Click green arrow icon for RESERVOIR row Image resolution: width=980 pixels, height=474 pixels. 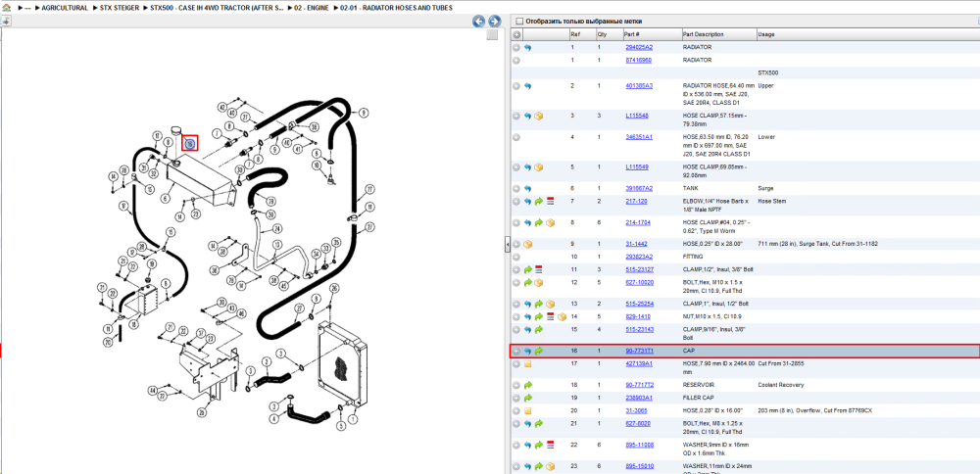(x=527, y=385)
